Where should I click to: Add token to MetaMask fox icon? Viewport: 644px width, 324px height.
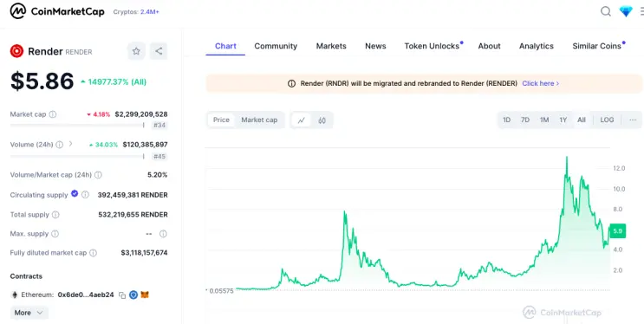coord(145,295)
